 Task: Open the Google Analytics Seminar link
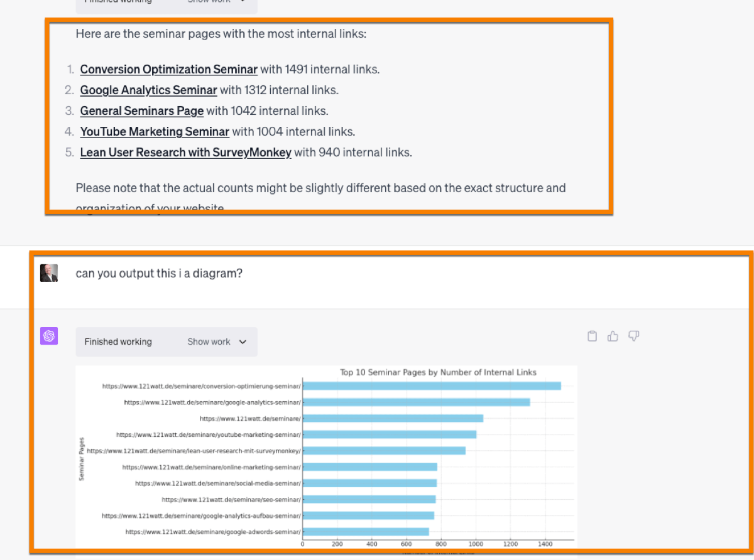pyautogui.click(x=148, y=90)
